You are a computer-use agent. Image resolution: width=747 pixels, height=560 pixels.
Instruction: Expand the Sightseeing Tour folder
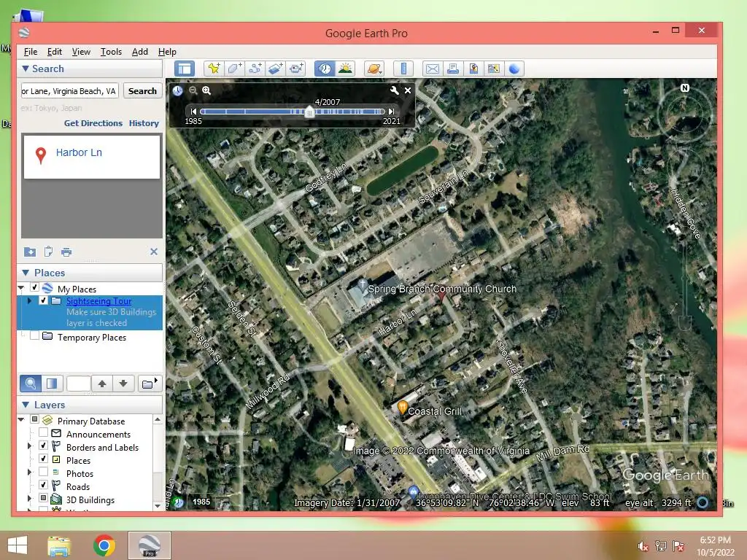[29, 301]
